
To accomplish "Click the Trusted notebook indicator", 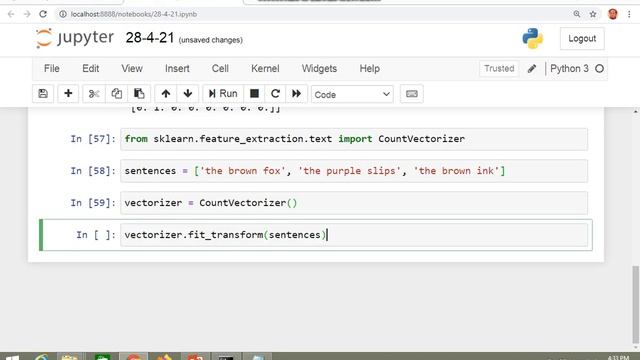I will click(x=499, y=69).
